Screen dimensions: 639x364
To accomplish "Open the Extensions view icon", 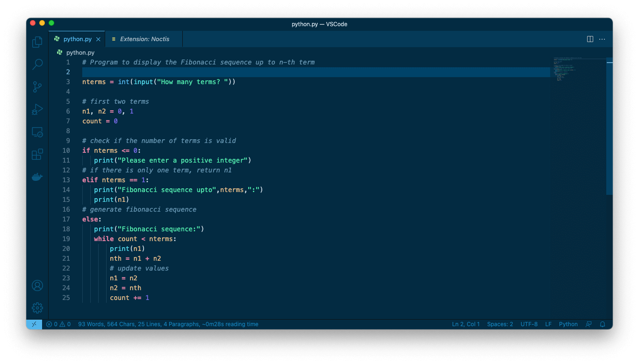I will (37, 155).
